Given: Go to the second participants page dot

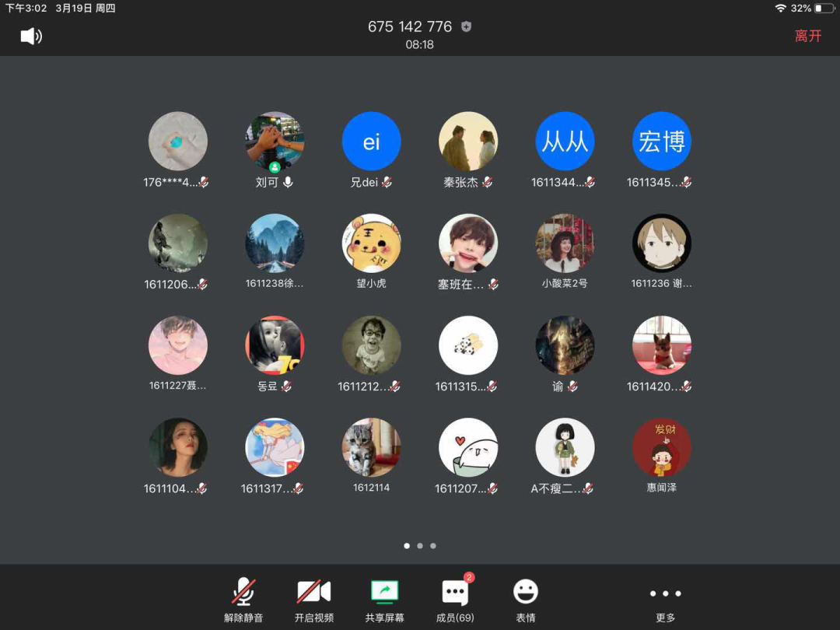Looking at the screenshot, I should click(x=420, y=546).
